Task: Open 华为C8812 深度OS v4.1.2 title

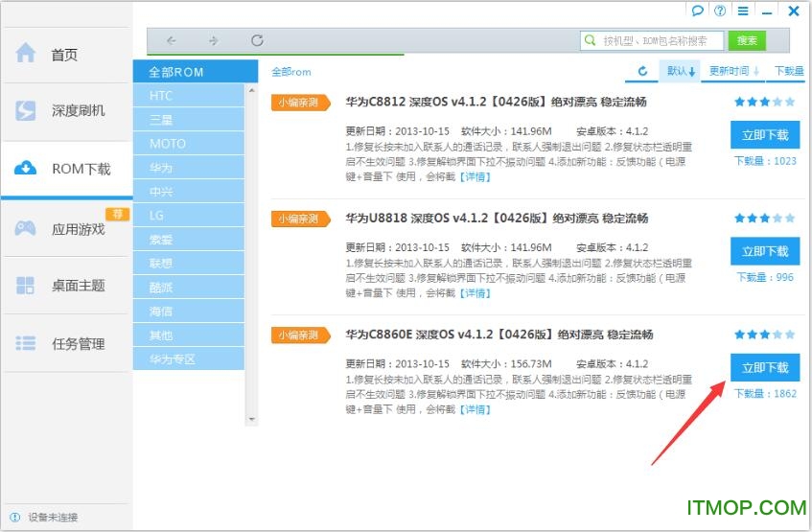Action: tap(496, 102)
